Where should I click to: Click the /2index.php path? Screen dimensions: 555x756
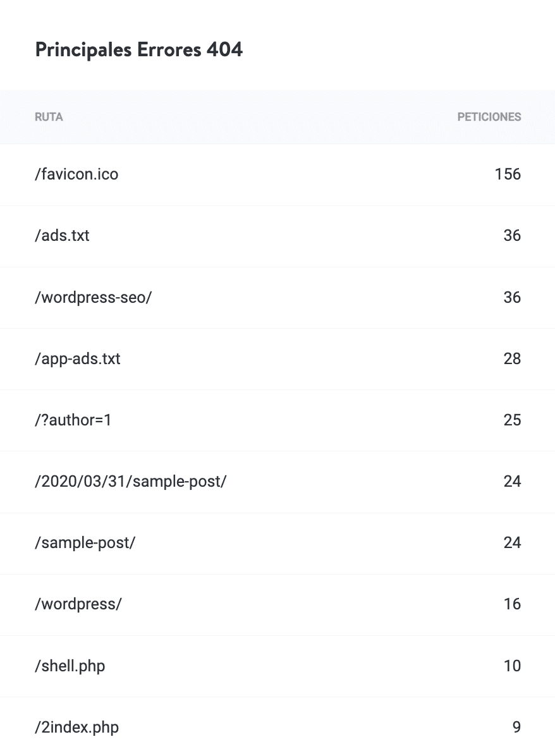[76, 727]
